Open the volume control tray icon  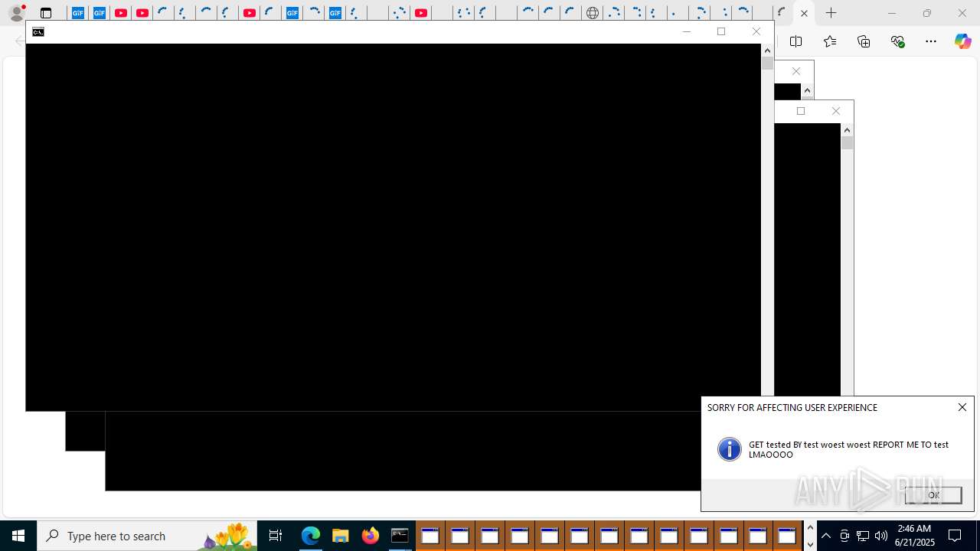[881, 536]
